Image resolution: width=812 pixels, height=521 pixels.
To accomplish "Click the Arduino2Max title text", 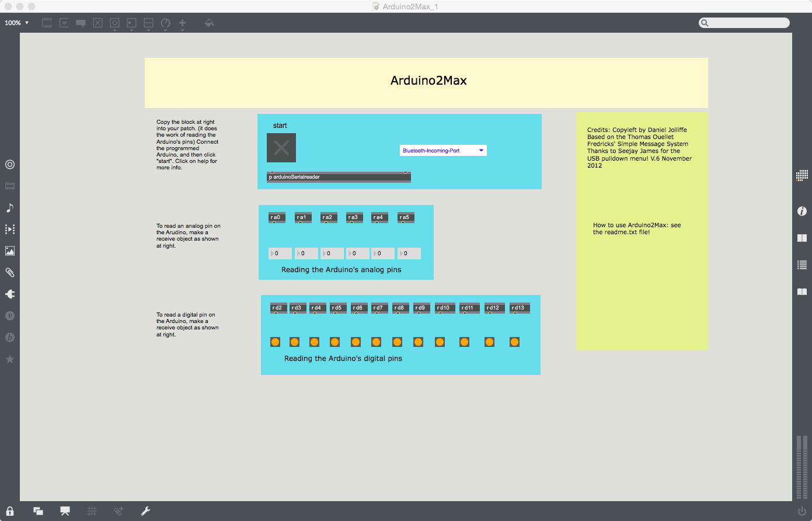I will tap(428, 81).
